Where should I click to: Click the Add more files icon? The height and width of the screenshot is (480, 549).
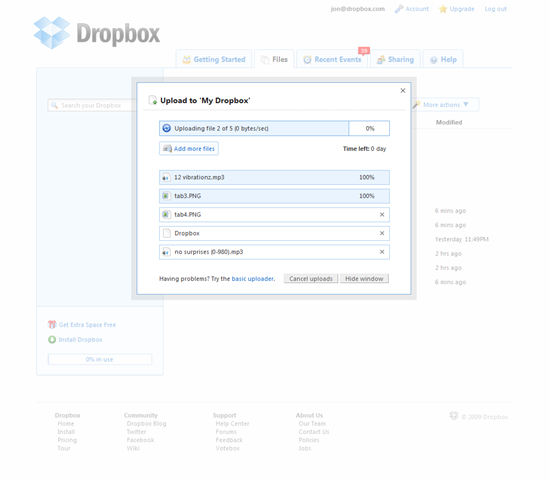pos(168,148)
